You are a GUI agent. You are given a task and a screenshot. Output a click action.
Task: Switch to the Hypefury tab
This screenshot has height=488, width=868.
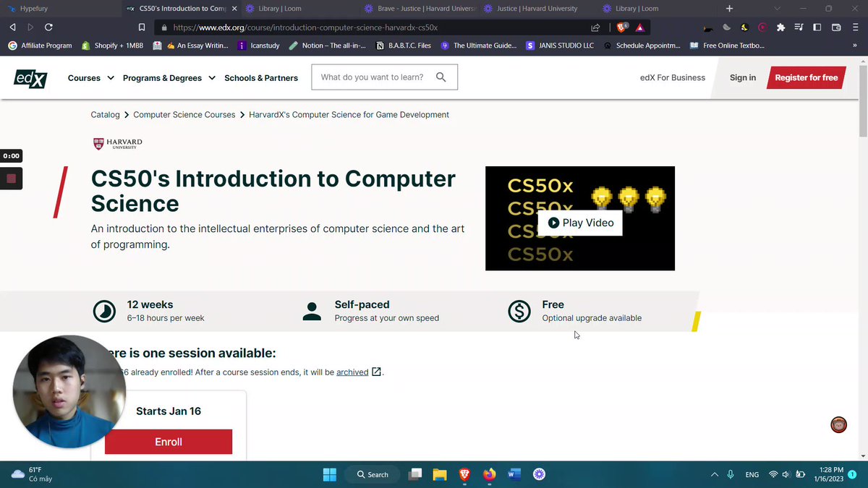click(60, 9)
